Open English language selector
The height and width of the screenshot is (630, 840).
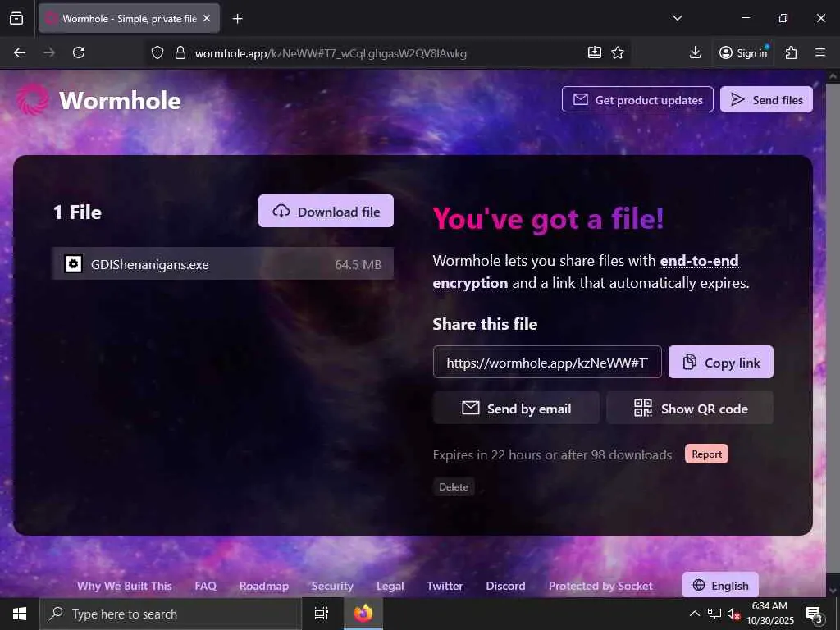tap(720, 585)
